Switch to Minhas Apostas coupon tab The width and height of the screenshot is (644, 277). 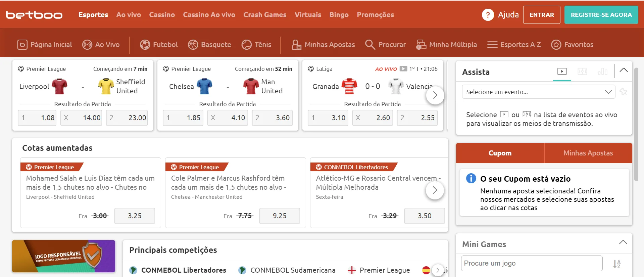[588, 153]
